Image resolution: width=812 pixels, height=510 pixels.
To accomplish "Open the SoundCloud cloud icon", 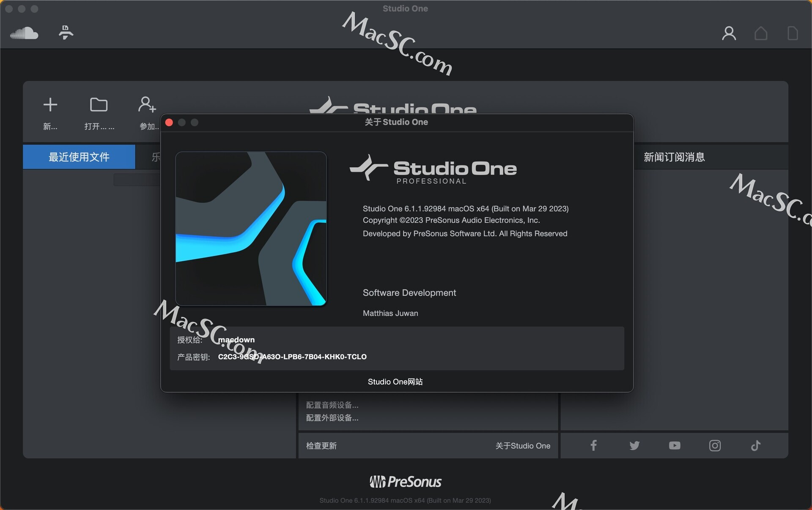I will coord(24,33).
